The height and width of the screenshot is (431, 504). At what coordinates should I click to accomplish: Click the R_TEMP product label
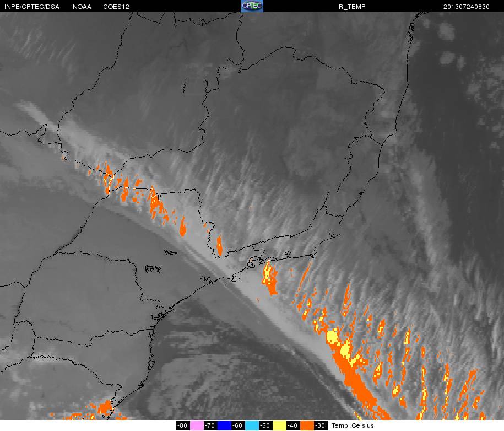[x=352, y=7]
